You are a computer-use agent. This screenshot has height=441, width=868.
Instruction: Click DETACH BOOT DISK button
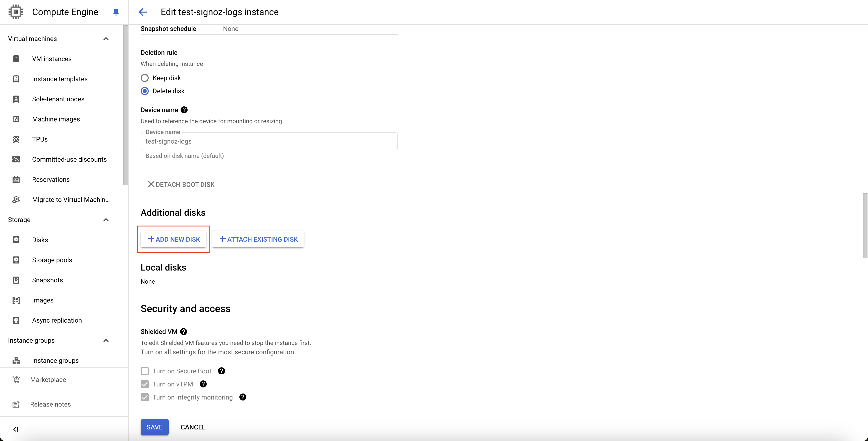181,185
